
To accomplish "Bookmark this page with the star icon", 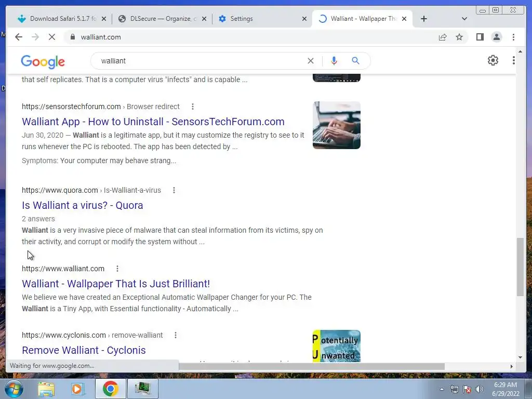I will (459, 37).
